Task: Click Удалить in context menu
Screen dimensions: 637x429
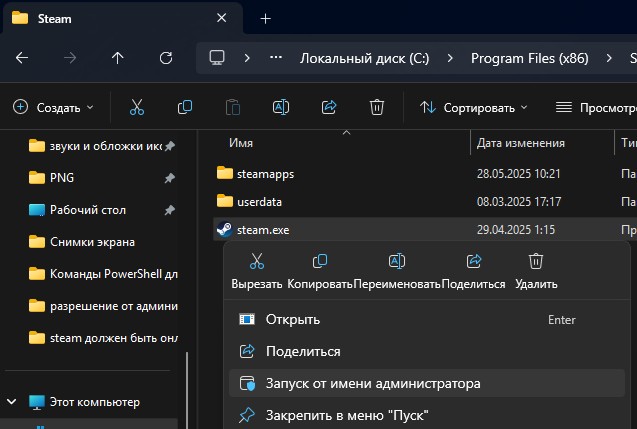Action: pos(536,270)
